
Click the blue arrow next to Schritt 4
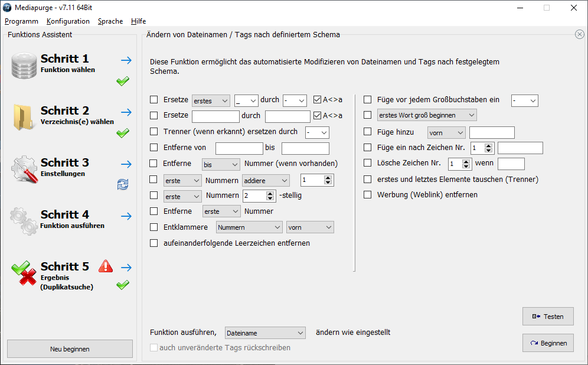(x=126, y=216)
